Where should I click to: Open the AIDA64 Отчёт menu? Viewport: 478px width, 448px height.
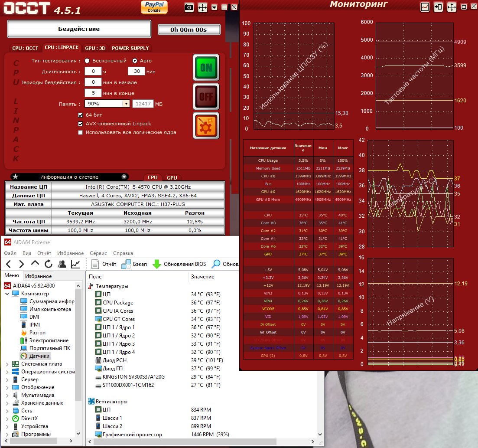44,253
